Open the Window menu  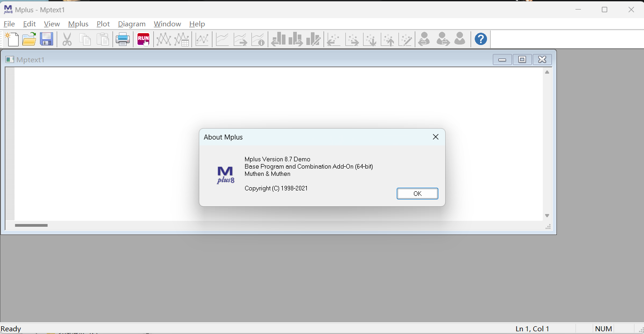click(x=167, y=24)
